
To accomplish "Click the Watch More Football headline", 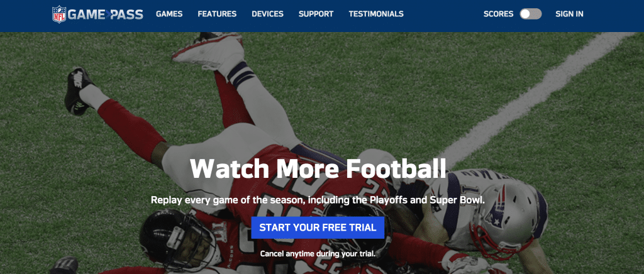I will tap(318, 168).
